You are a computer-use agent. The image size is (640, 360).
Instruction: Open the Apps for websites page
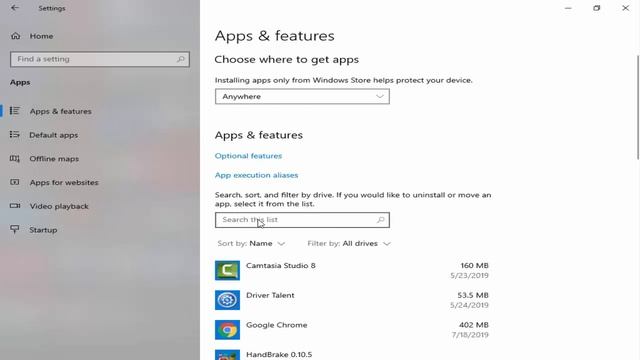pyautogui.click(x=64, y=182)
